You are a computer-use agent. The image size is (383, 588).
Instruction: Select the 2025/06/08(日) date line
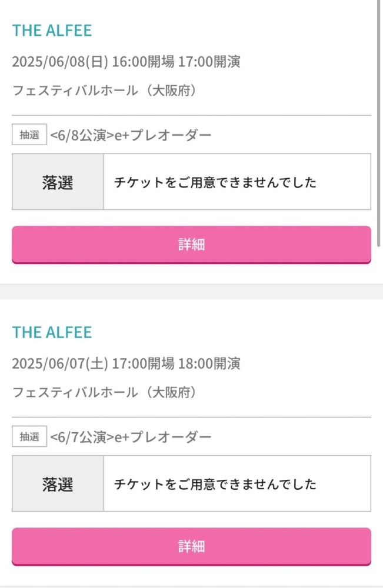click(126, 62)
